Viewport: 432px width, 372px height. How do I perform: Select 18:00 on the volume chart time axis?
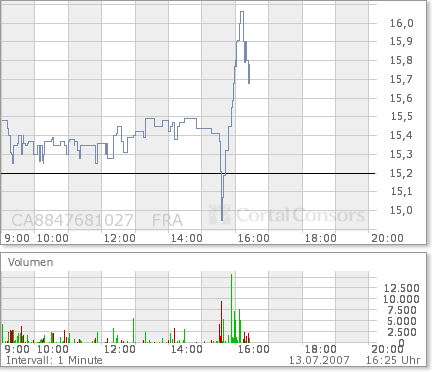pyautogui.click(x=321, y=349)
